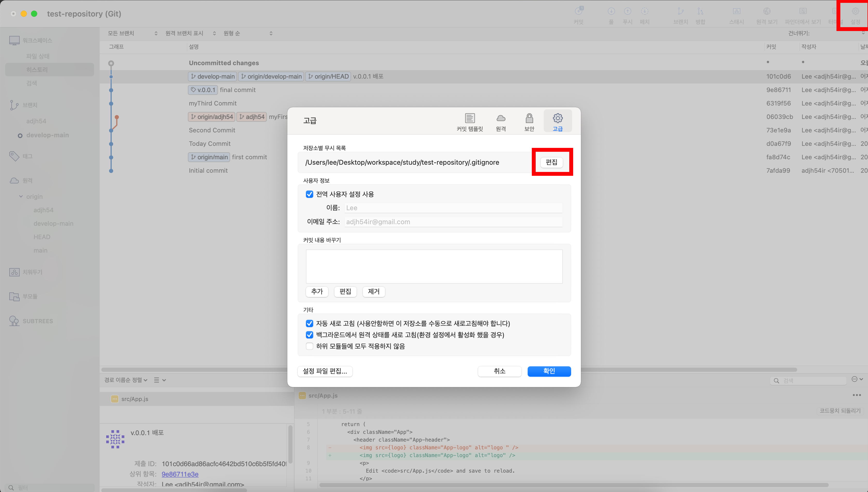
Task: Switch to the 커밋 템플릿 tab
Action: (x=470, y=122)
